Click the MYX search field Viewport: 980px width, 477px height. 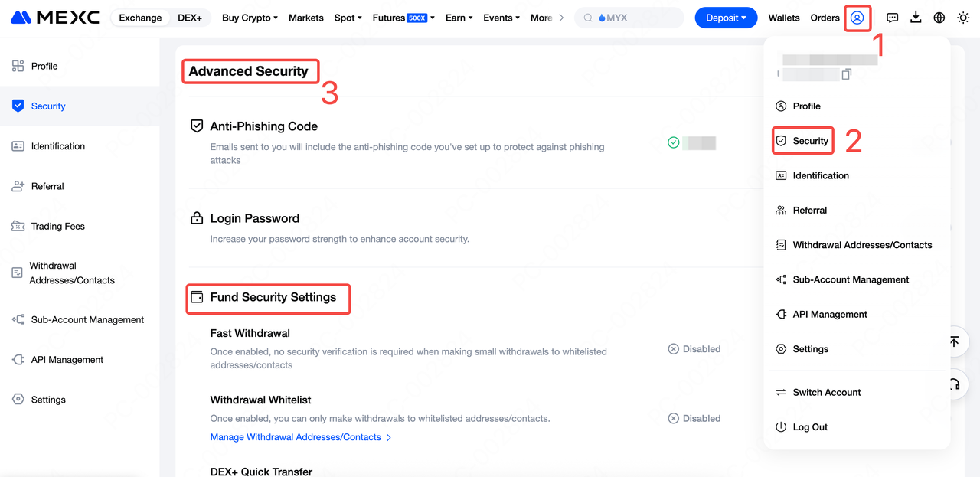(628, 18)
